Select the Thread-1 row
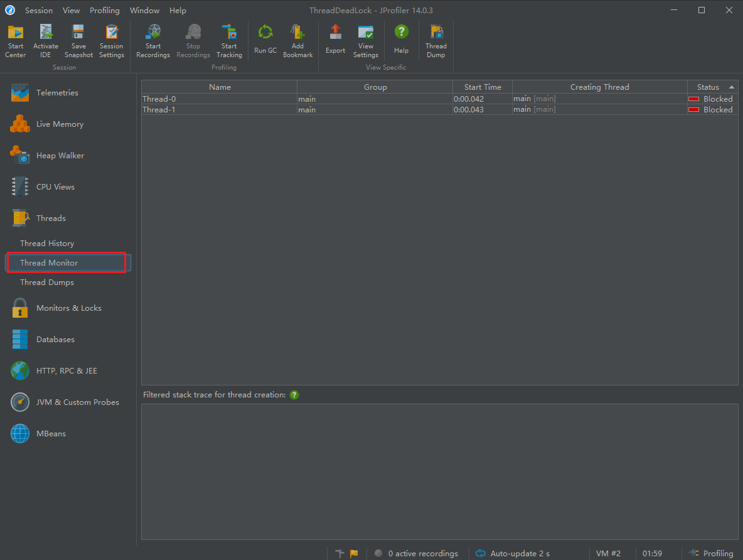 click(x=440, y=109)
